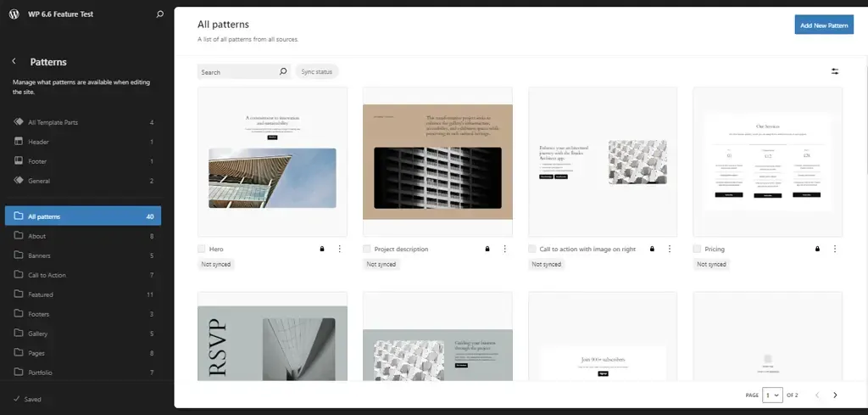Open actions menu for Hero pattern
Viewport: 868px width, 415px height.
339,249
